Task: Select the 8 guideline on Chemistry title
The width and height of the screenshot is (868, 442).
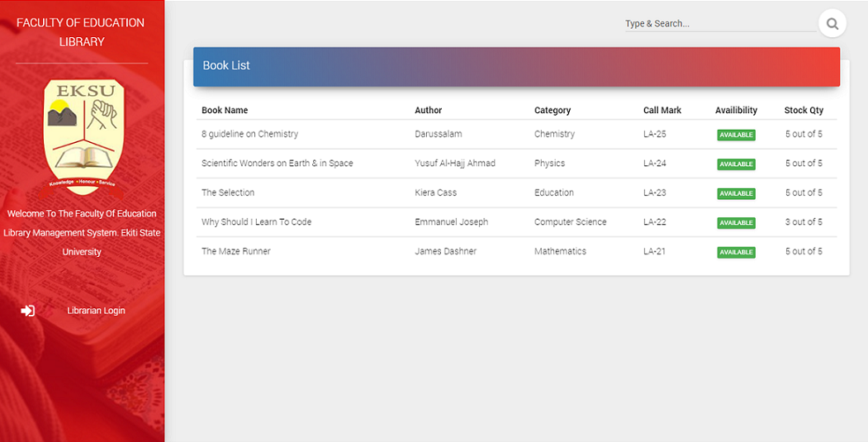Action: click(x=249, y=134)
